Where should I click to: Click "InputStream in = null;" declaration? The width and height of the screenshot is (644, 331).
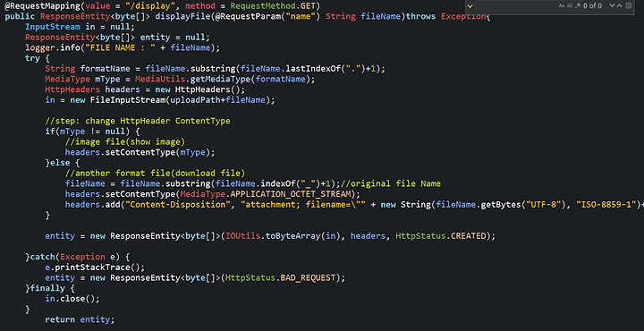(x=80, y=27)
